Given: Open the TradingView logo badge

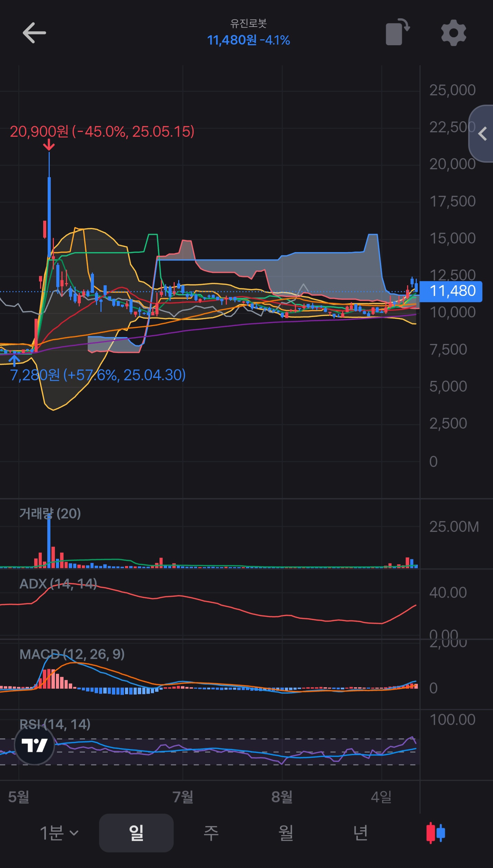Looking at the screenshot, I should point(35,745).
